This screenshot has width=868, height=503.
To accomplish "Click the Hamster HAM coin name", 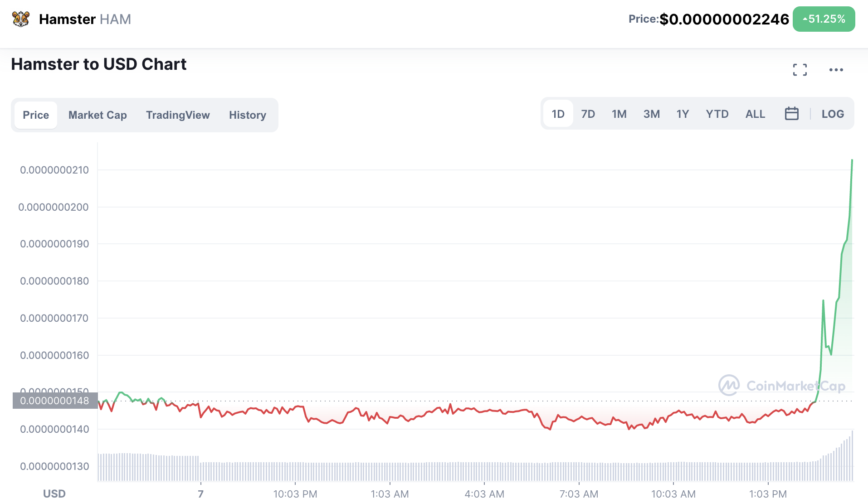I will point(85,19).
